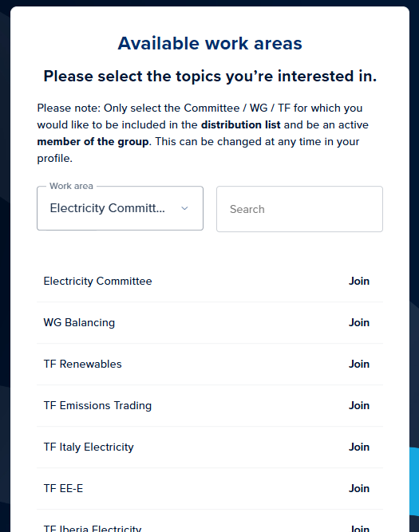The height and width of the screenshot is (532, 419).
Task: Select the WG Balancing list item
Action: tap(210, 323)
